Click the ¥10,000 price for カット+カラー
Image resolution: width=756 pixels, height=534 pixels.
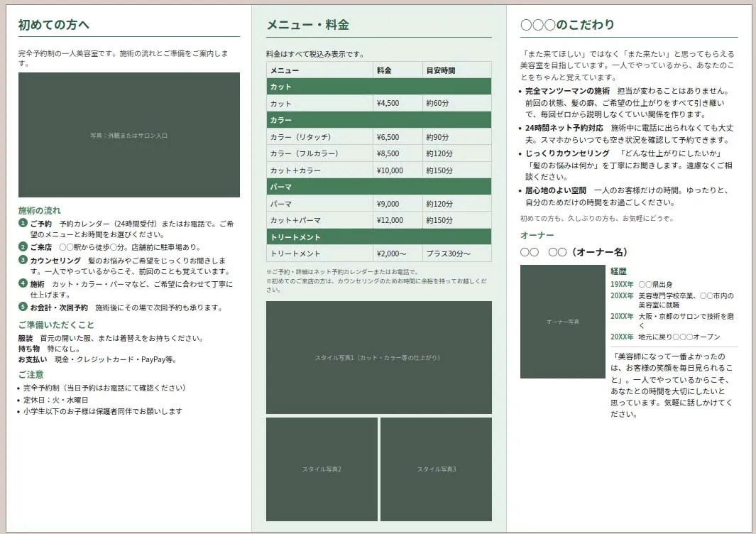[x=390, y=170]
